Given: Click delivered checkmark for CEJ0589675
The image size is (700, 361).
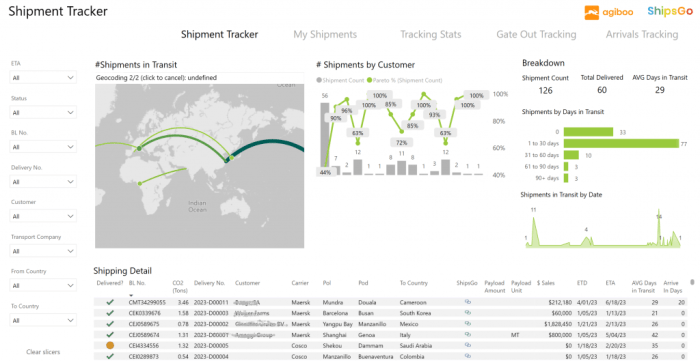Looking at the screenshot, I should click(110, 324).
